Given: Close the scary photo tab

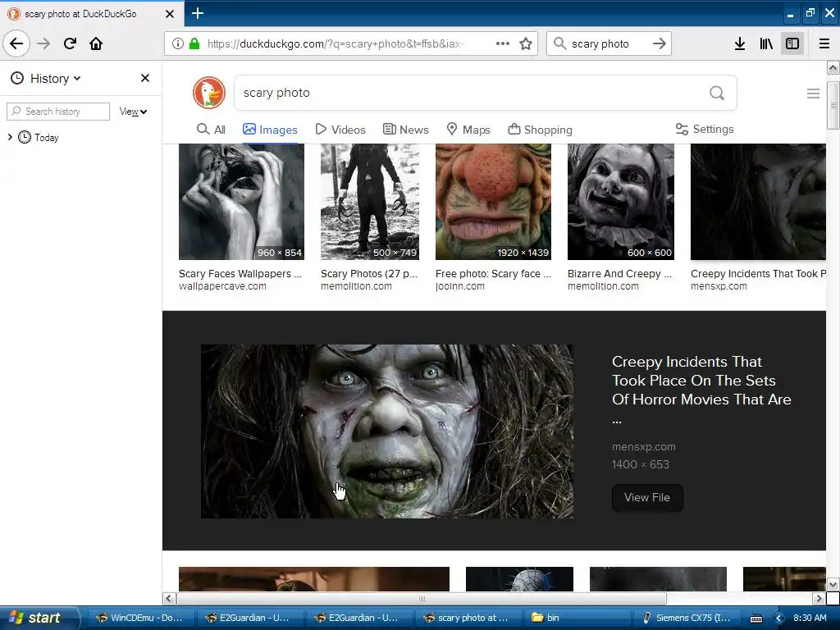Looking at the screenshot, I should pos(170,14).
